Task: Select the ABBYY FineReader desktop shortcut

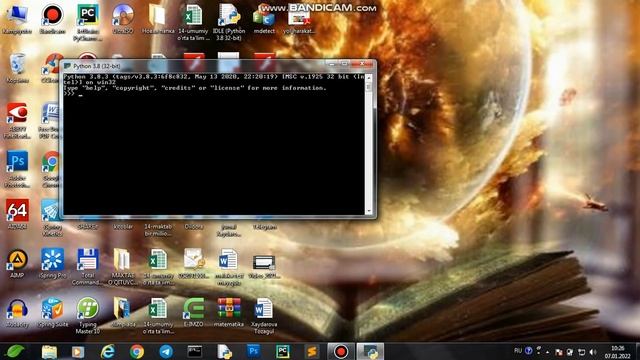Action: (x=17, y=120)
